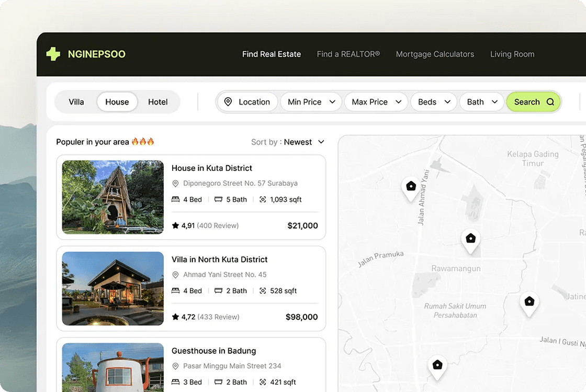Click the Location input field

[247, 102]
